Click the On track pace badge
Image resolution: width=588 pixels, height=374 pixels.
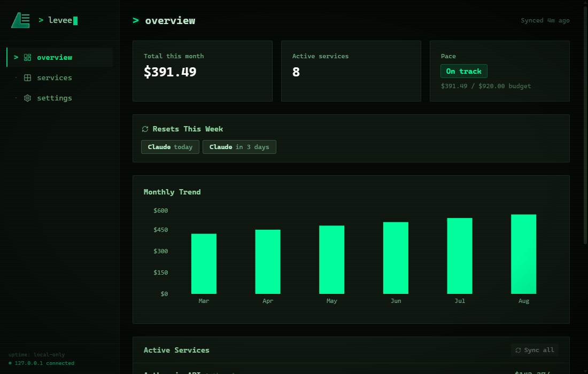coord(464,71)
